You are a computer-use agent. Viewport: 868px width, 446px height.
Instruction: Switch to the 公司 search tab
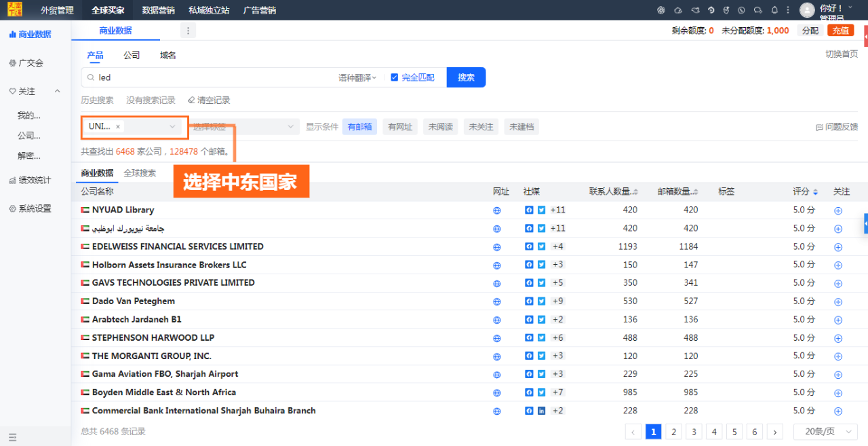(x=132, y=56)
